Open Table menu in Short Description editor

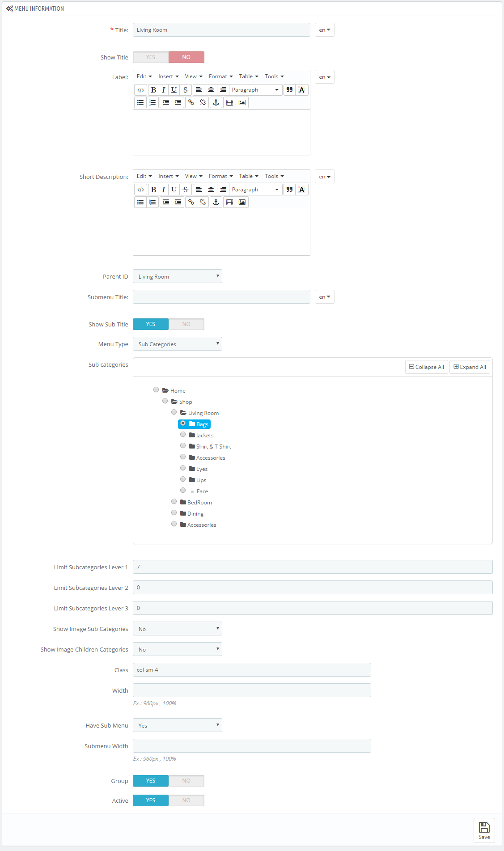pyautogui.click(x=249, y=176)
